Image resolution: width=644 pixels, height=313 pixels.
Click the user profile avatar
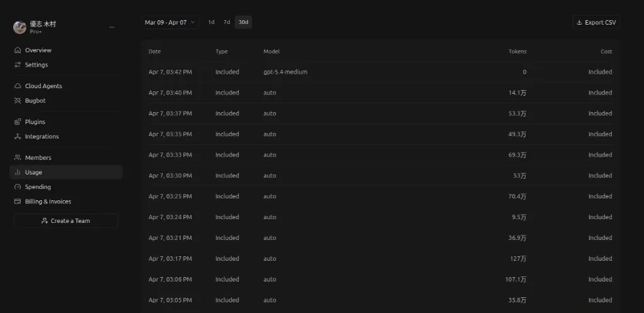coord(19,27)
